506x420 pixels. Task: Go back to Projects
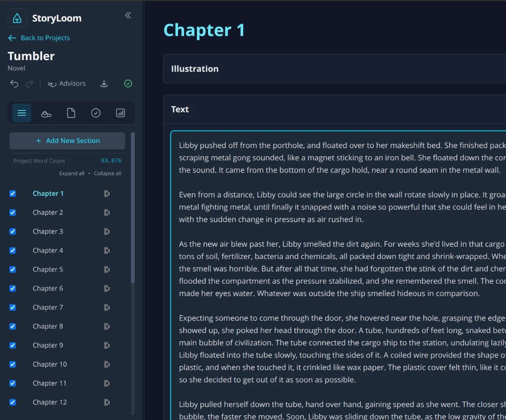coord(39,38)
